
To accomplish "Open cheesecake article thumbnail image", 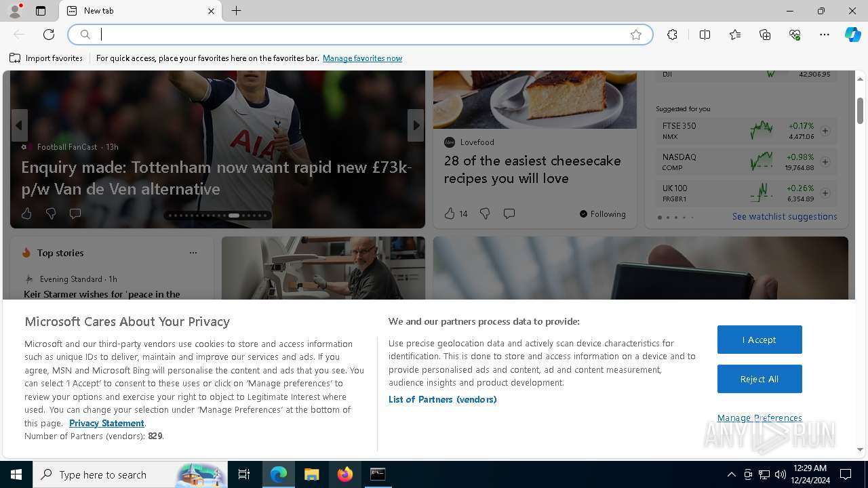I will 535,99.
